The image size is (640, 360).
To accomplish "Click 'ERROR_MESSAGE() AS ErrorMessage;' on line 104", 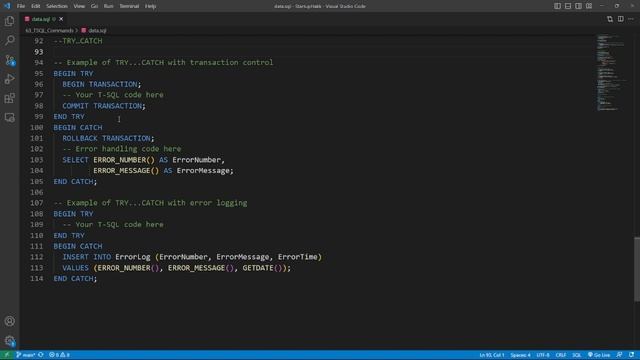I will 163,171.
